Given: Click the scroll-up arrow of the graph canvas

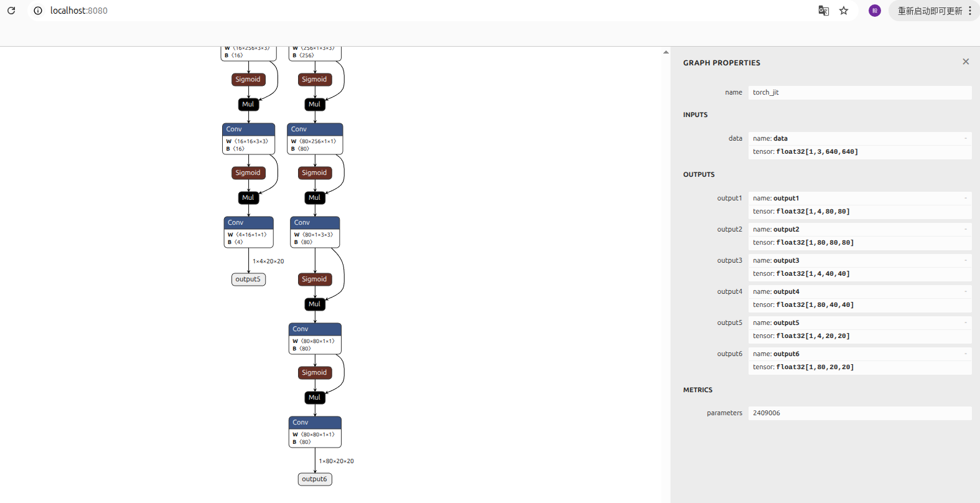Looking at the screenshot, I should [x=666, y=52].
